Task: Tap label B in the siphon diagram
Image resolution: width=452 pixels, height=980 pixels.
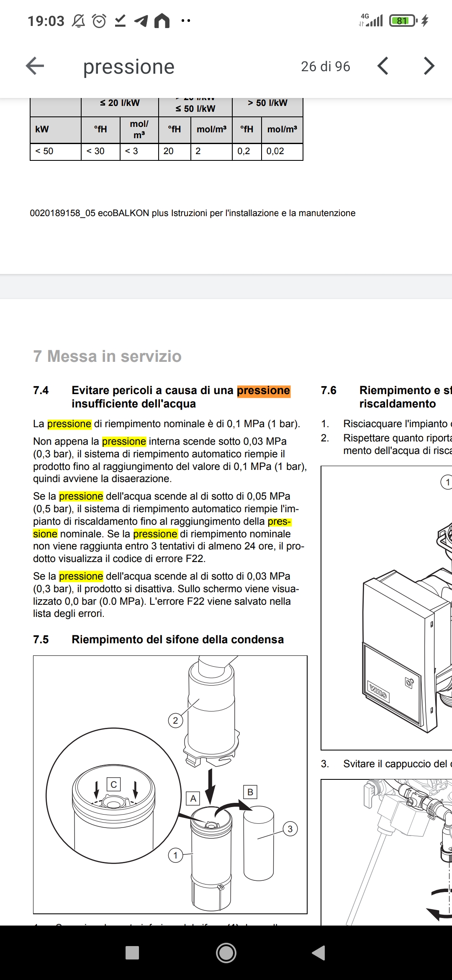Action: [x=250, y=792]
